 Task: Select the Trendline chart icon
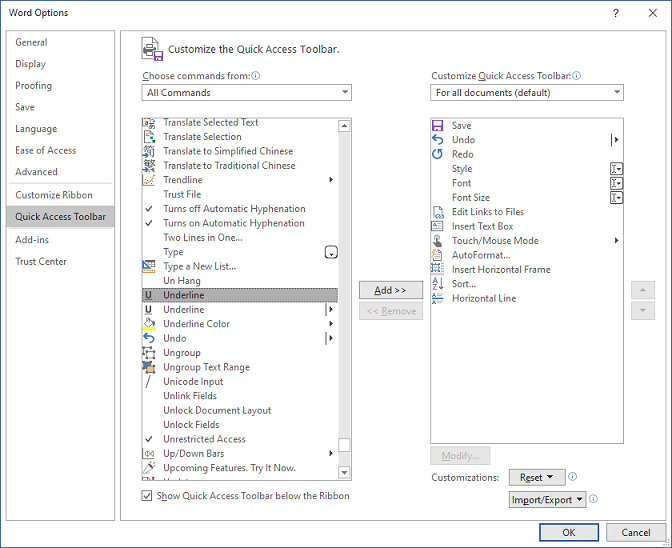(x=149, y=180)
